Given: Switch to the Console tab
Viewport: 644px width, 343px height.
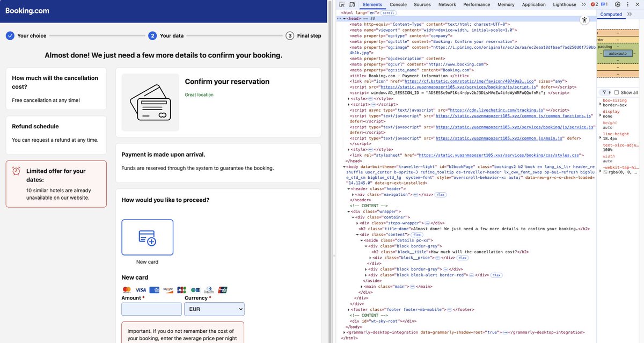Looking at the screenshot, I should 398,4.
